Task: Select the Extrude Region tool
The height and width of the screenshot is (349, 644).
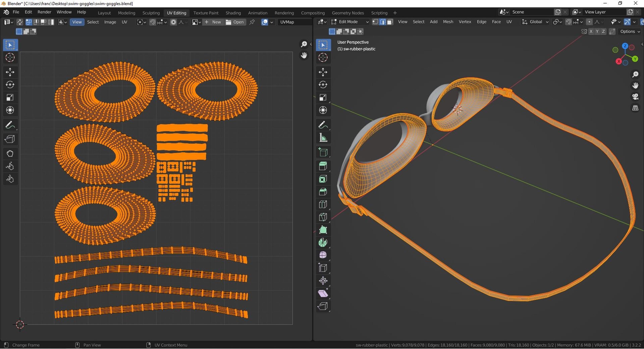Action: point(323,166)
